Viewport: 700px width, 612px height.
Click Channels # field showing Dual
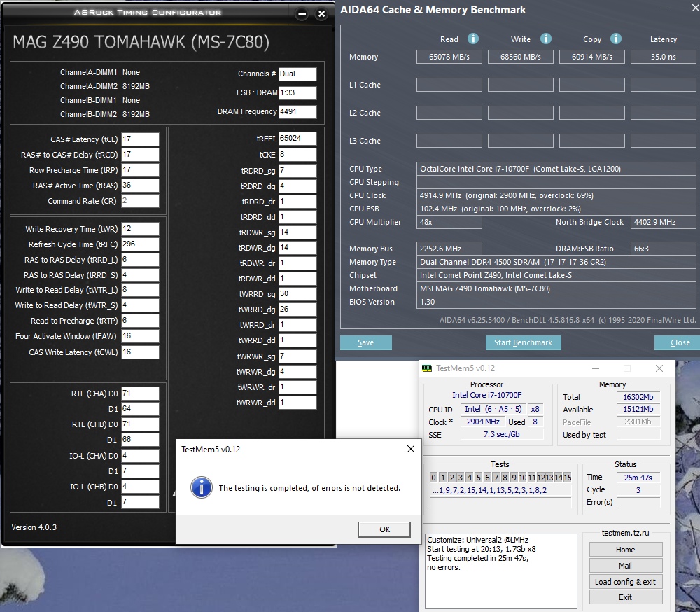[x=297, y=74]
